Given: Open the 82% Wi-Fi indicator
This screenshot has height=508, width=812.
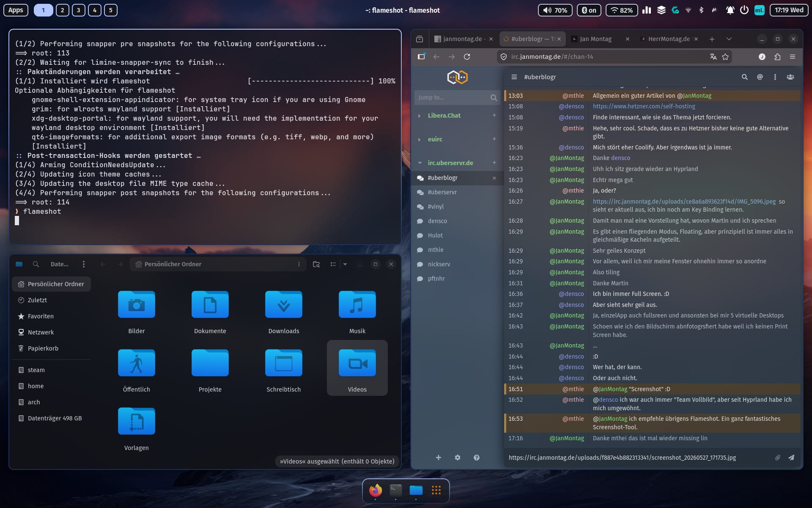Looking at the screenshot, I should click(621, 10).
